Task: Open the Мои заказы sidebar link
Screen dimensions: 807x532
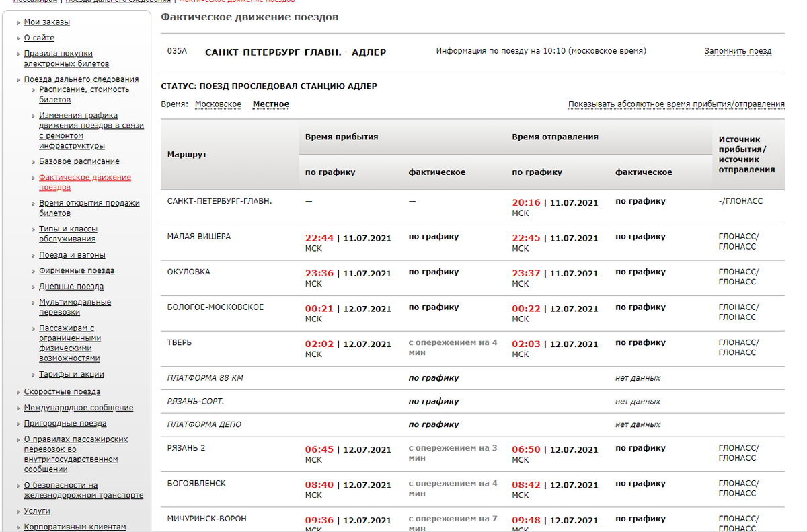Action: pyautogui.click(x=46, y=22)
